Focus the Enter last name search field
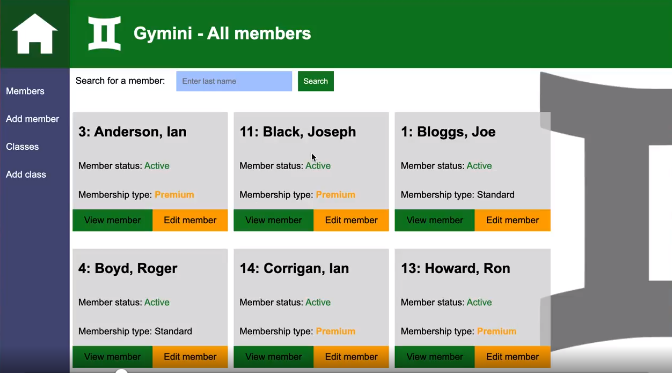Viewport: 672px width, 373px height. [234, 81]
